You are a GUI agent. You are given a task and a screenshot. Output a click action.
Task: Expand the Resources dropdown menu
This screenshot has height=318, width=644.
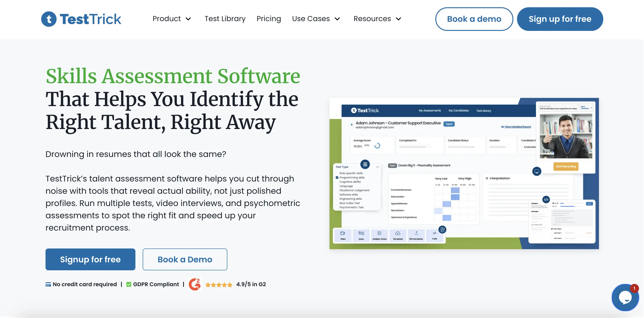(x=377, y=19)
